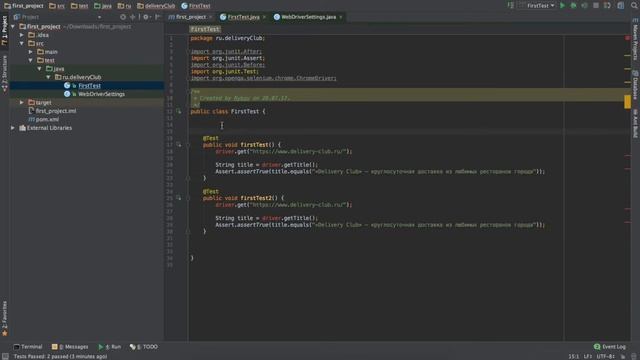The width and height of the screenshot is (640, 360).
Task: Open the Event Log
Action: (x=610, y=347)
